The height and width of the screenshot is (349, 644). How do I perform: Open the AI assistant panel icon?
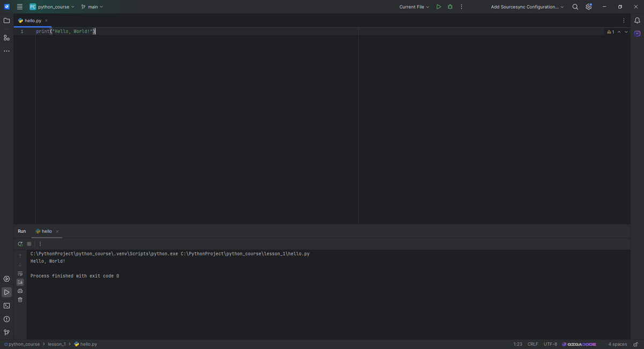point(637,34)
